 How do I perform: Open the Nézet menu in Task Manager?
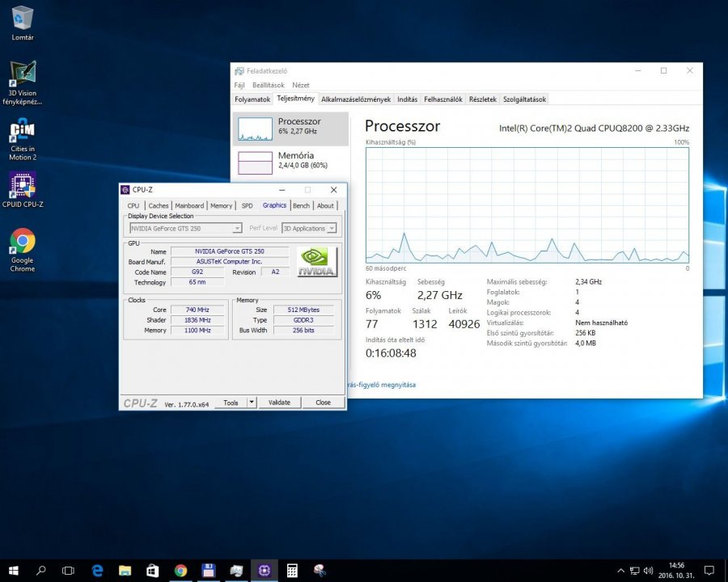pos(300,85)
